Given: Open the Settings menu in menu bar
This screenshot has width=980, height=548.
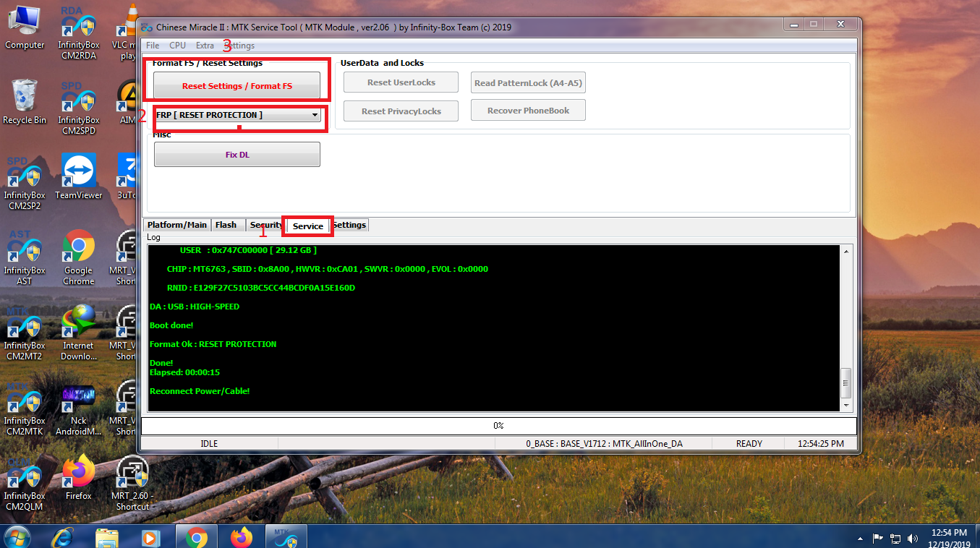Looking at the screenshot, I should pyautogui.click(x=239, y=46).
